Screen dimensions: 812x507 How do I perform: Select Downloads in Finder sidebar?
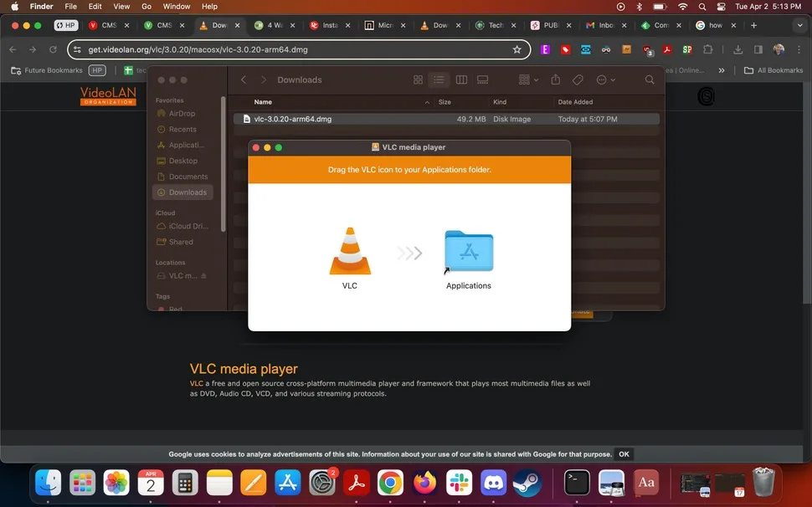pyautogui.click(x=182, y=192)
